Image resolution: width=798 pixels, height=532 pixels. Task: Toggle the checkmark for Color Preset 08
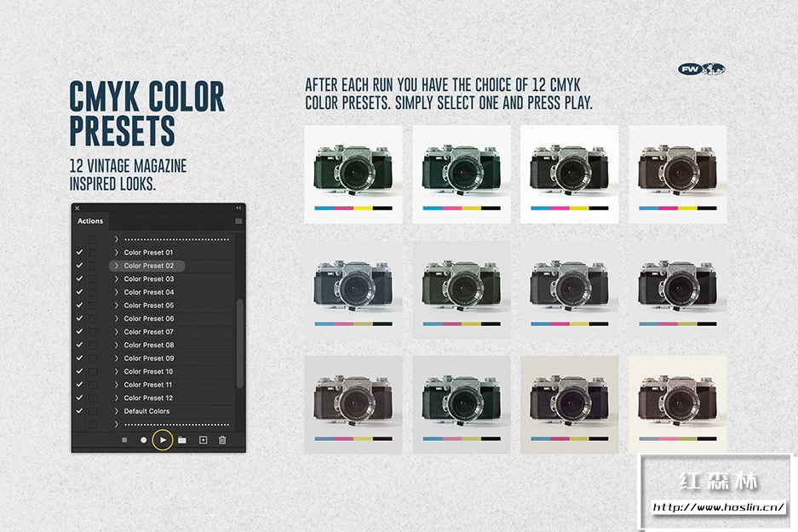pyautogui.click(x=79, y=345)
